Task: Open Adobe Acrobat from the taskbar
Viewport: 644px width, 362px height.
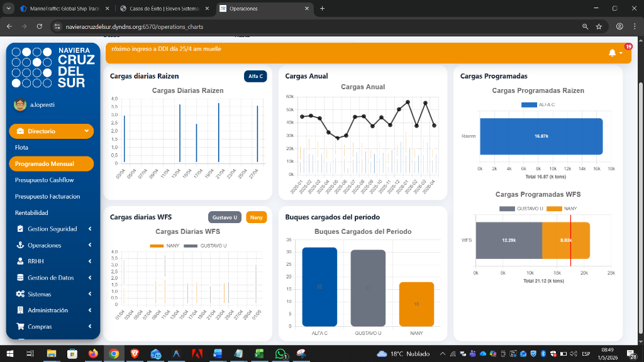Action: (x=197, y=353)
